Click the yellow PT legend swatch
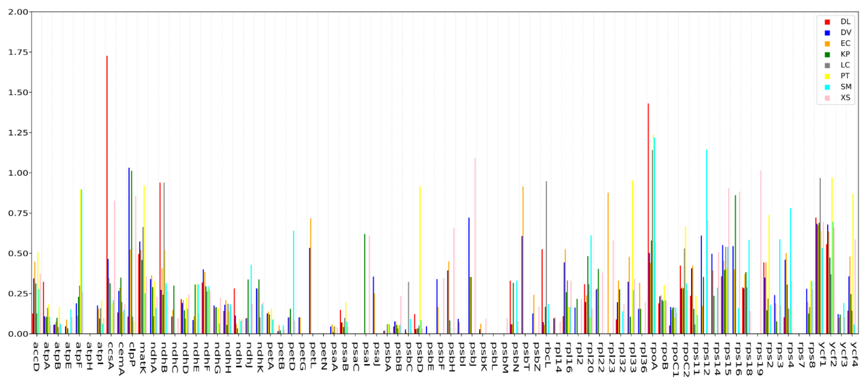The height and width of the screenshot is (384, 868). pyautogui.click(x=827, y=77)
